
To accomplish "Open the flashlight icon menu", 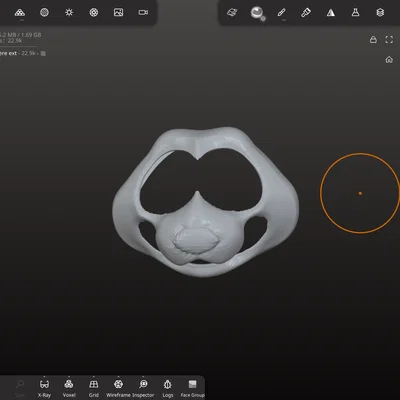I will (x=306, y=13).
